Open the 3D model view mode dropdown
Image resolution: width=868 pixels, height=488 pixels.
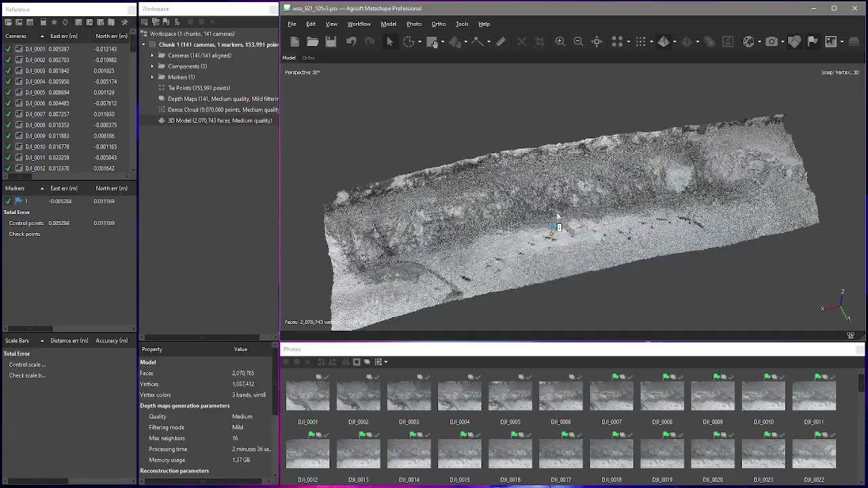point(674,42)
